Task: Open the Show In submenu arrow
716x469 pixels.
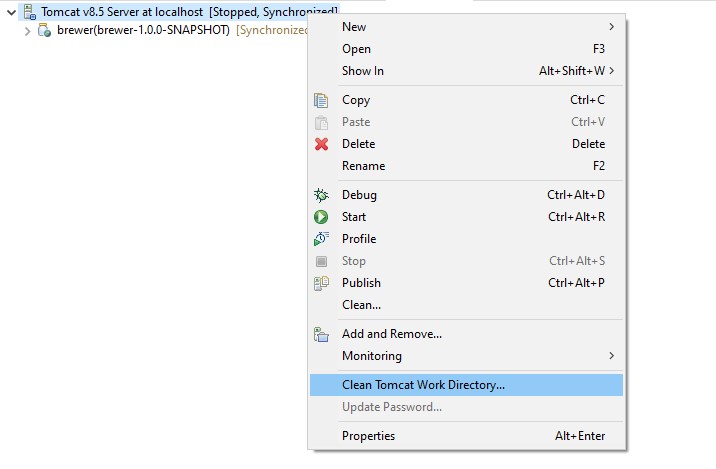Action: pos(611,71)
